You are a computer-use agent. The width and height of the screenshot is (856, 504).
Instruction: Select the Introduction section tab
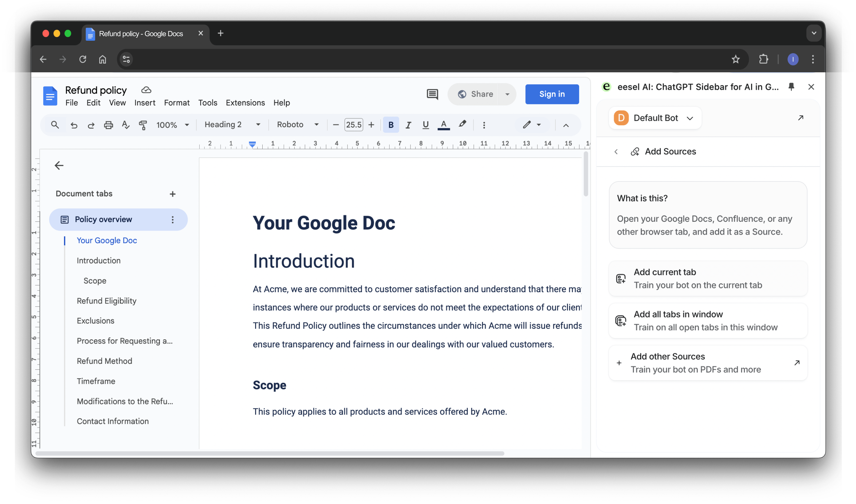point(98,260)
